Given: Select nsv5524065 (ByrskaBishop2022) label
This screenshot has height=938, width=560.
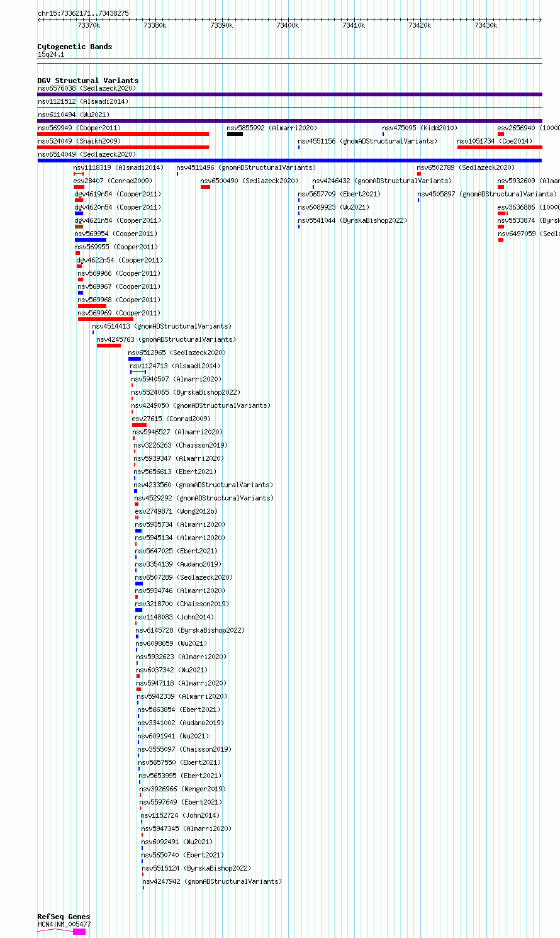Looking at the screenshot, I should point(186,392).
